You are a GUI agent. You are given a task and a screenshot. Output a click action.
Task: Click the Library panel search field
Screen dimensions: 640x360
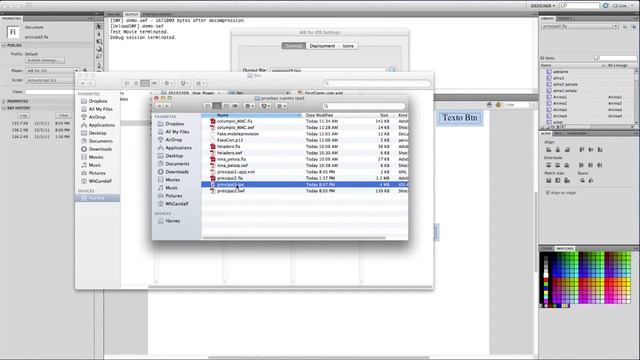point(616,58)
